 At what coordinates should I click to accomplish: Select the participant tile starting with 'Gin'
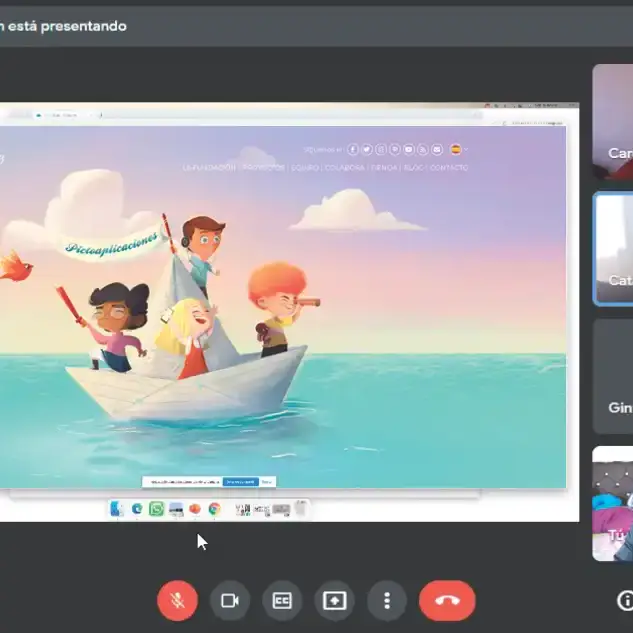tap(613, 376)
